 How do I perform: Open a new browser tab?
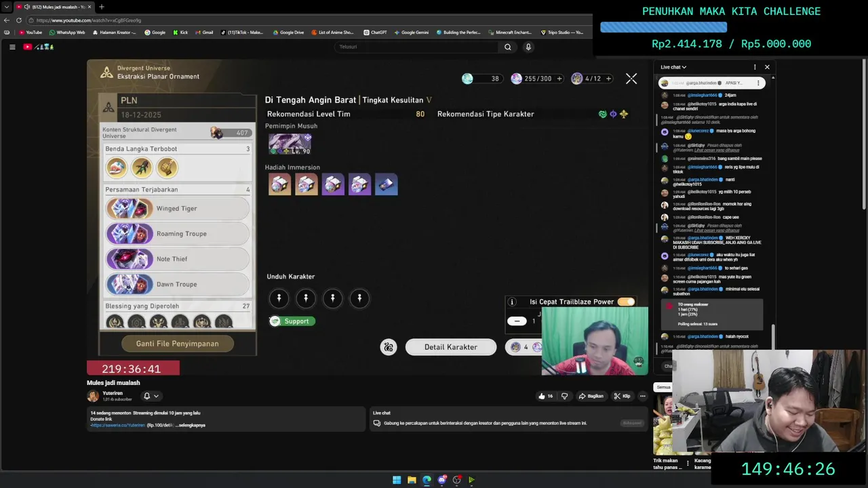[101, 7]
